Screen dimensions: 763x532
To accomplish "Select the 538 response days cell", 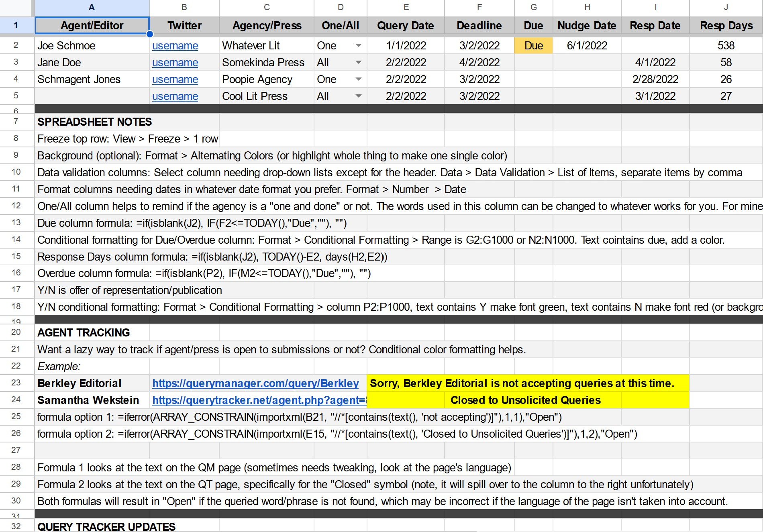I will pyautogui.click(x=726, y=46).
